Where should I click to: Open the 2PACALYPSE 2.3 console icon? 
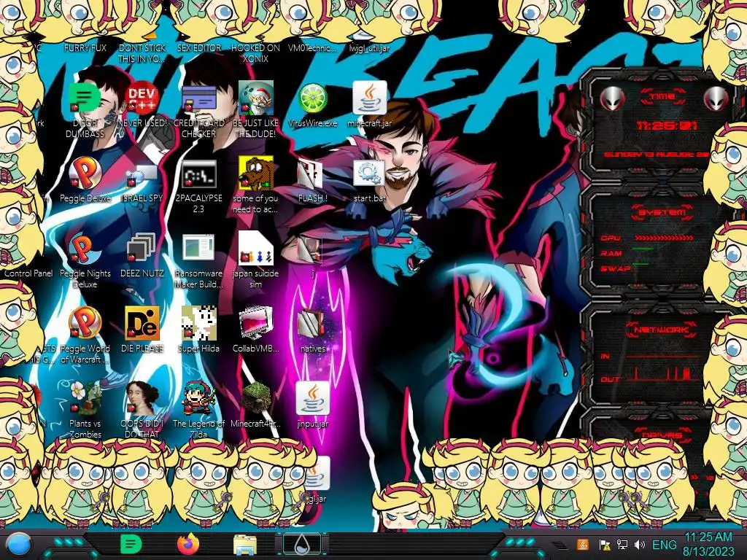click(x=198, y=174)
